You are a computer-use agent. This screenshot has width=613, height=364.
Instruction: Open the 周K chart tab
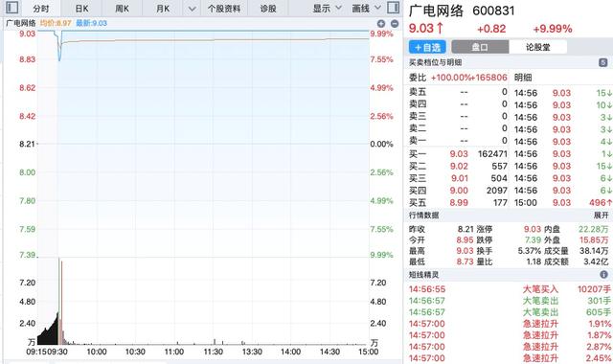(122, 9)
